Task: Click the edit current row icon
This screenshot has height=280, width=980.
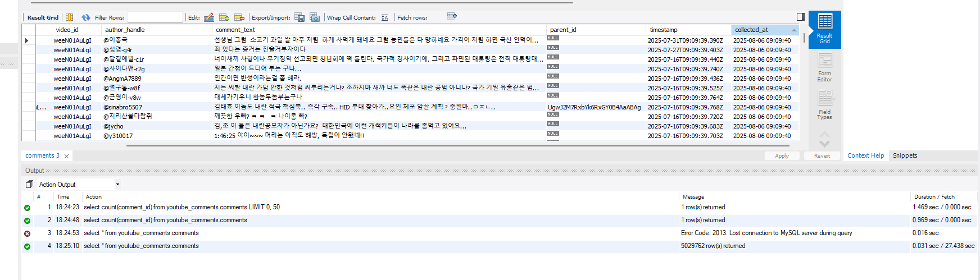Action: [209, 17]
